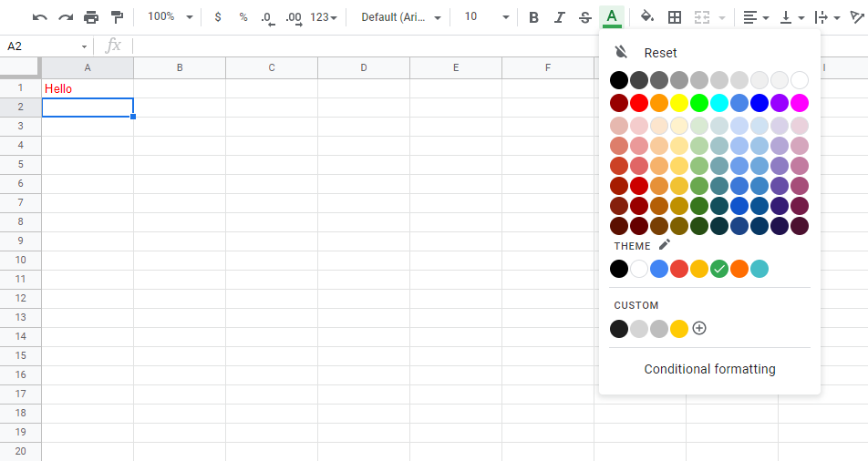
Task: Select the Paint format roller
Action: 117,17
